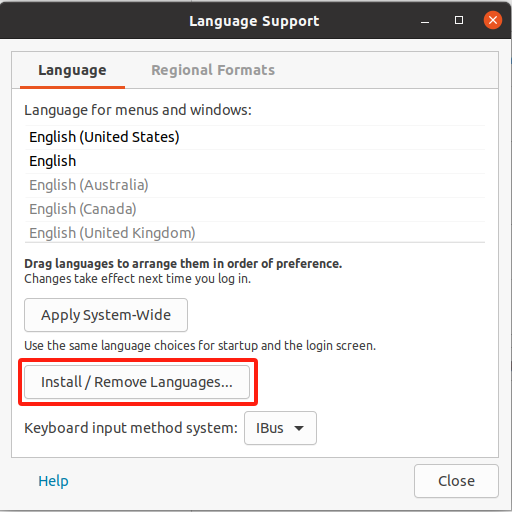Pick English (United Kingdom) language row
This screenshot has width=512, height=512.
pos(255,232)
